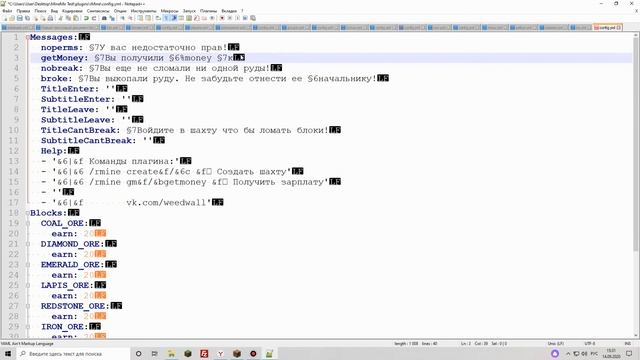
Task: Save the current file via toolbar
Action: tap(19, 18)
